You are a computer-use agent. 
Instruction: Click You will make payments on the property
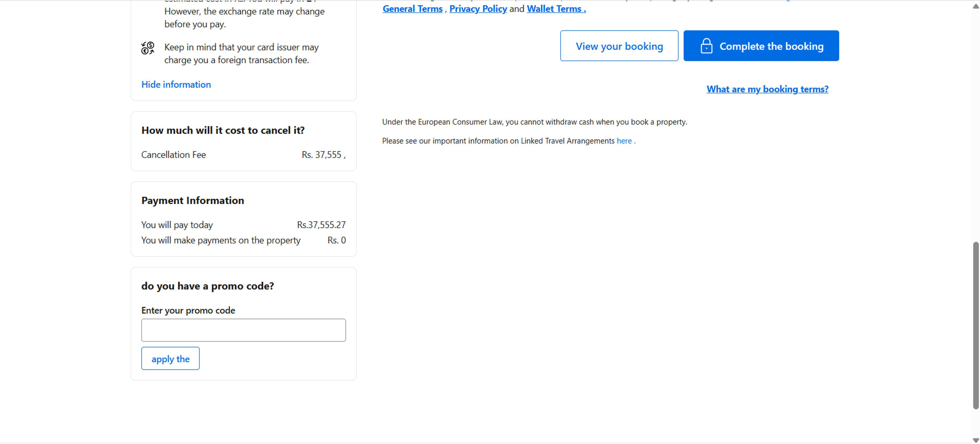pos(221,240)
